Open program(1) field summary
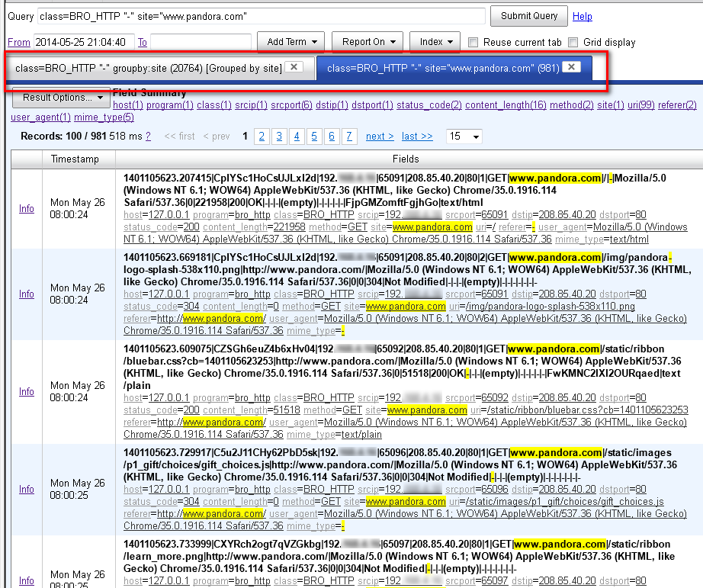 tap(170, 105)
